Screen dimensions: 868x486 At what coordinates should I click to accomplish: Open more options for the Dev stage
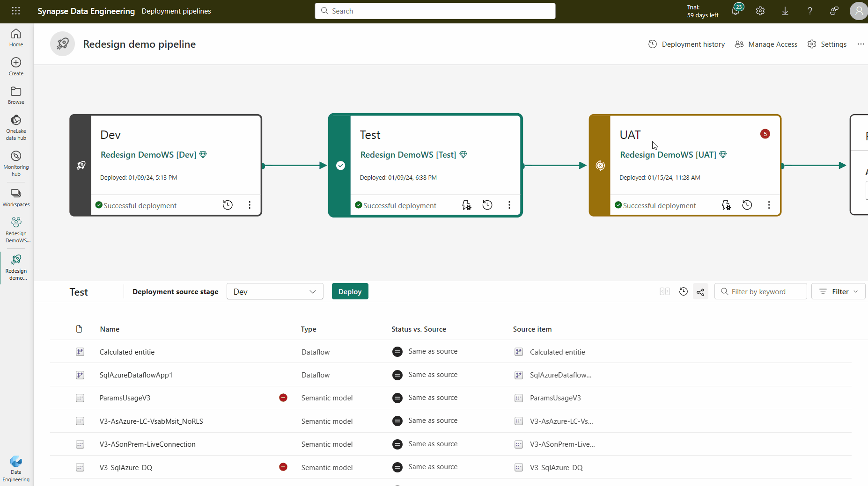[250, 205]
